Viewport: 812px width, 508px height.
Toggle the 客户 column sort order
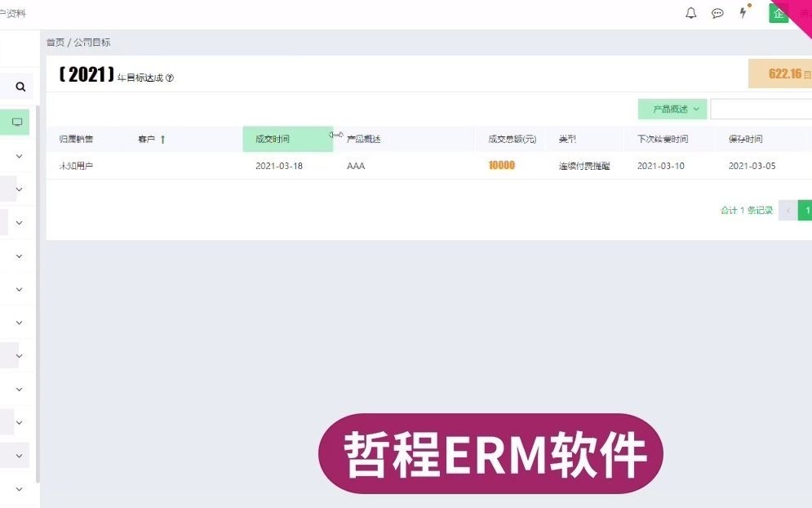coord(162,138)
